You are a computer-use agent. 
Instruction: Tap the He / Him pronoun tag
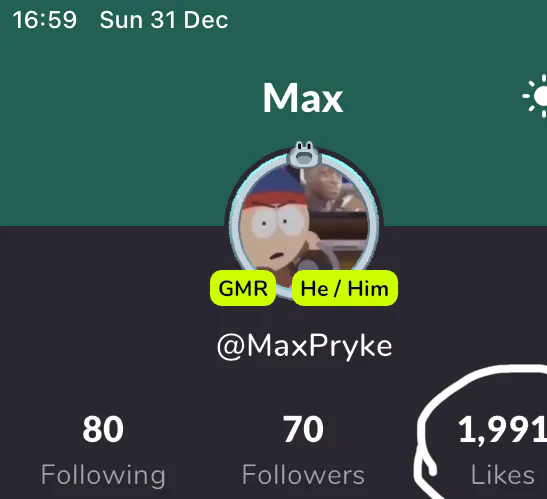point(345,288)
